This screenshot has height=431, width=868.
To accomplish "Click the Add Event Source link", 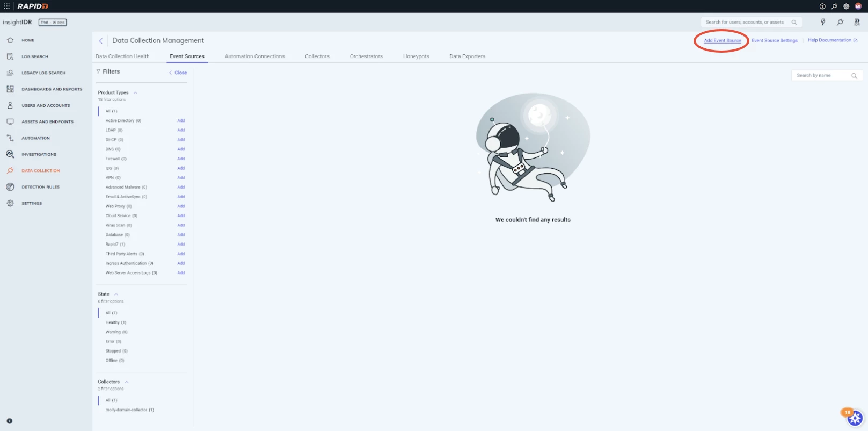I will click(x=723, y=40).
